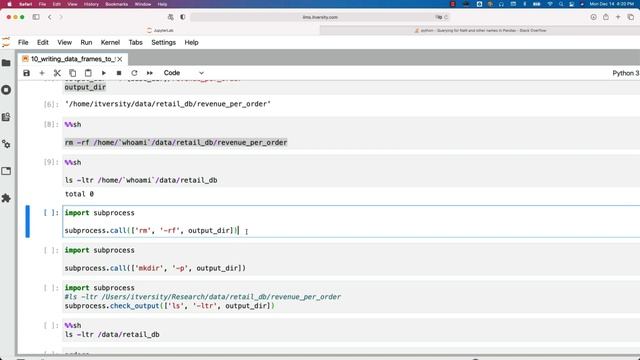640x360 pixels.
Task: Click the cell containing rm -rf /home/`whoami`
Action: (351, 133)
